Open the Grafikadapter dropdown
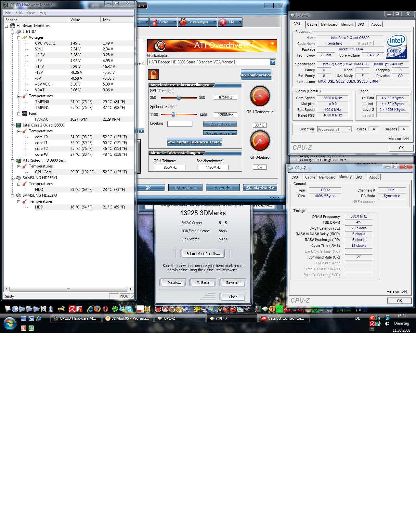 click(x=273, y=62)
